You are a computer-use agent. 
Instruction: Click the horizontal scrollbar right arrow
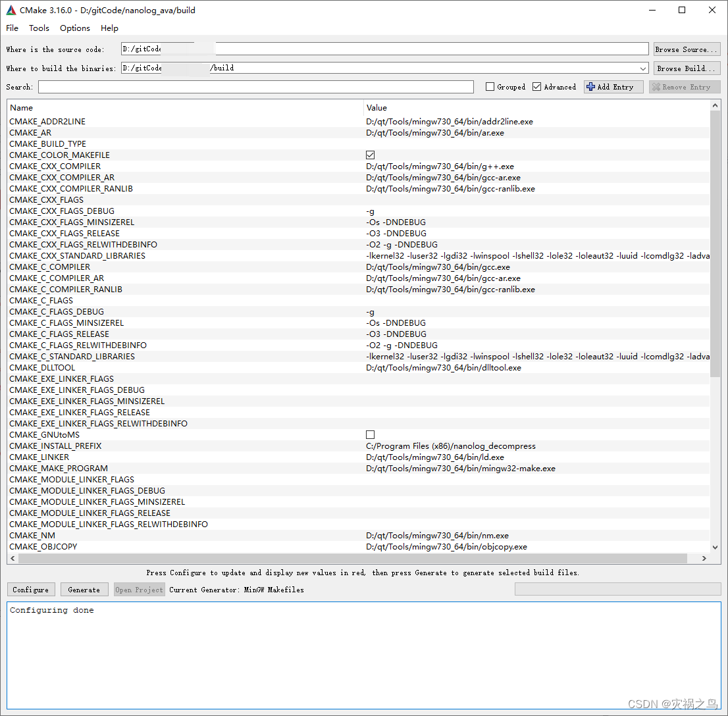[704, 558]
